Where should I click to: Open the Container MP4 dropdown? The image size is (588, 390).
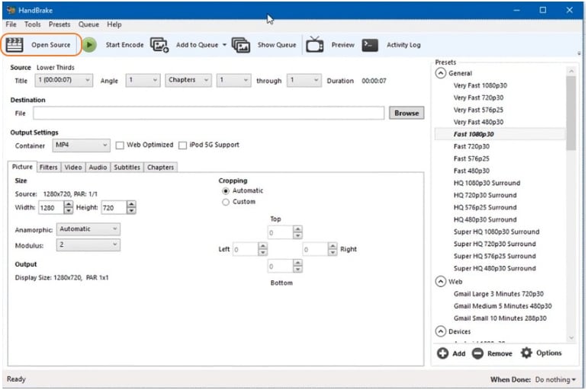(82, 145)
